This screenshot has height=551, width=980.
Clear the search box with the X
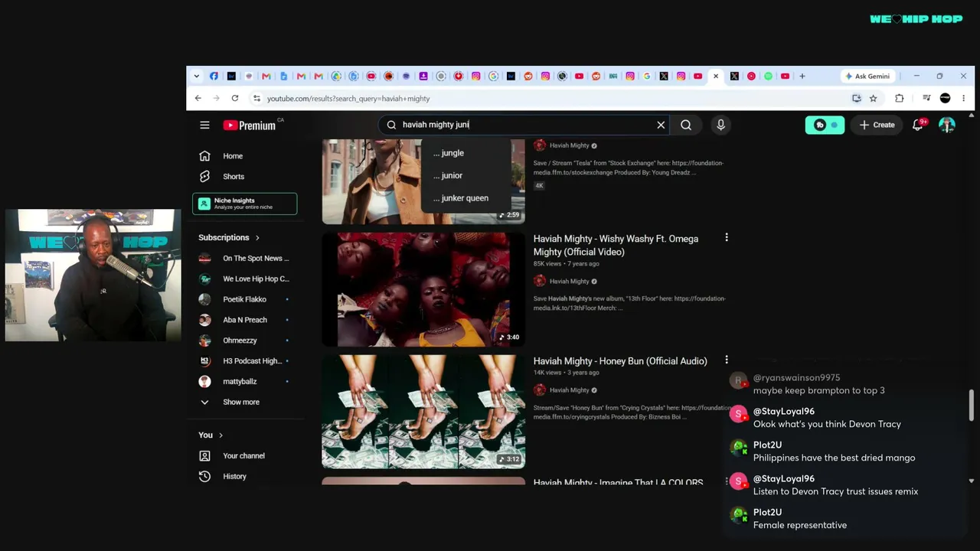661,125
